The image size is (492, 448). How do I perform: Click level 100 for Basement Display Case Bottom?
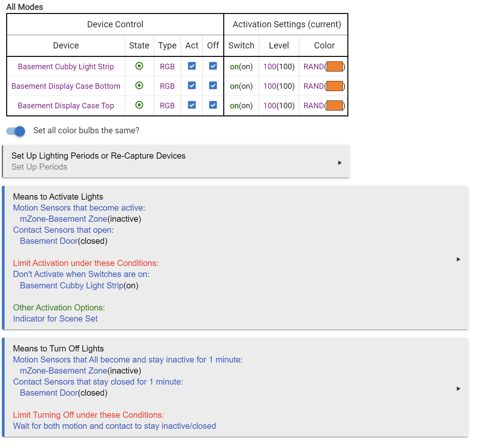point(269,86)
